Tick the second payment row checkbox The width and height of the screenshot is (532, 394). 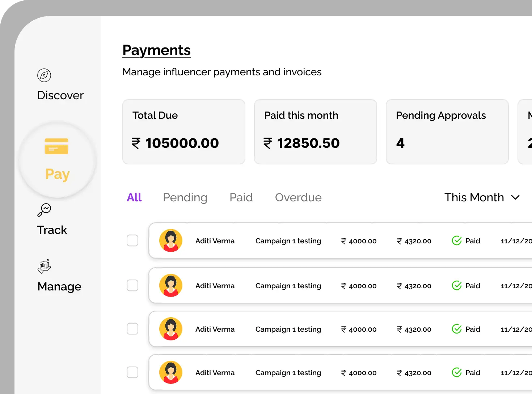pos(132,285)
